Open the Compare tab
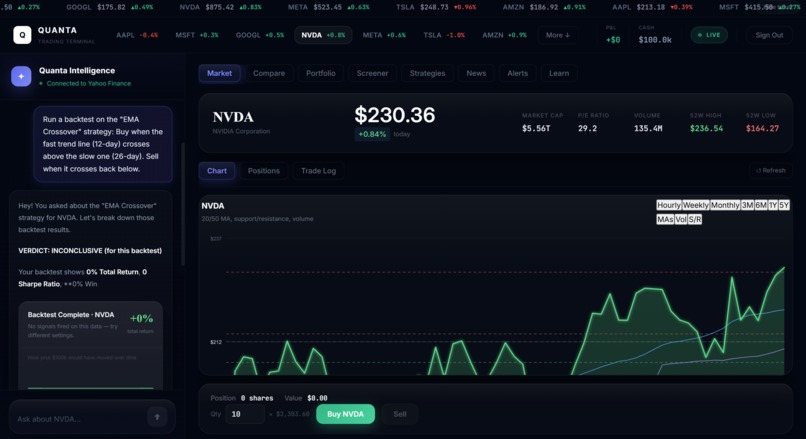This screenshot has width=806, height=439. pyautogui.click(x=269, y=73)
